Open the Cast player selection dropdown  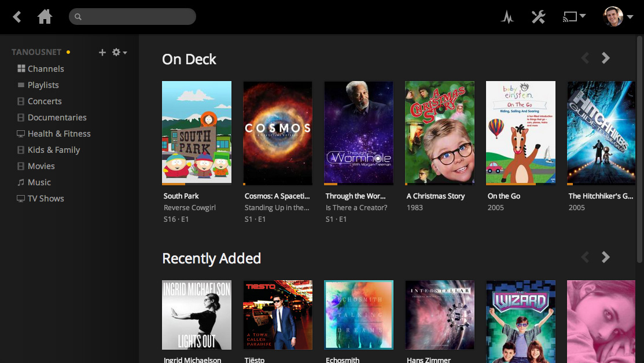click(574, 17)
